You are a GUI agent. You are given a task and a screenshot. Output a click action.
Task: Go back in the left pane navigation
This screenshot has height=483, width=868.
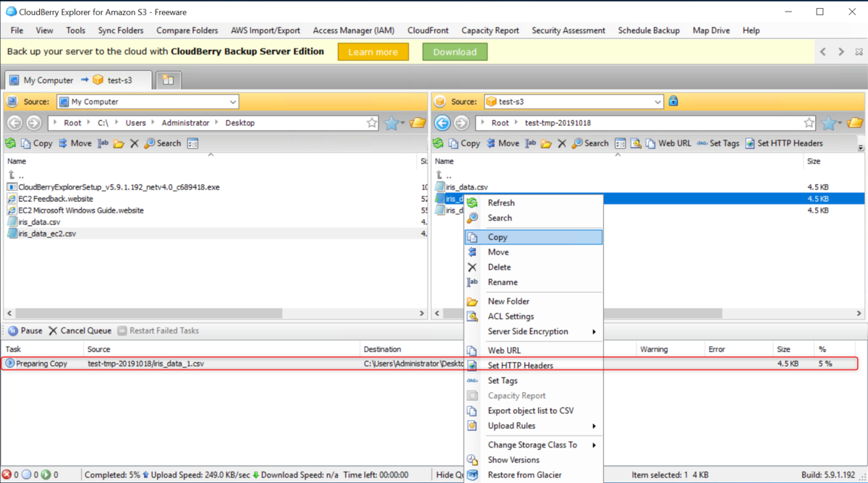tap(14, 123)
